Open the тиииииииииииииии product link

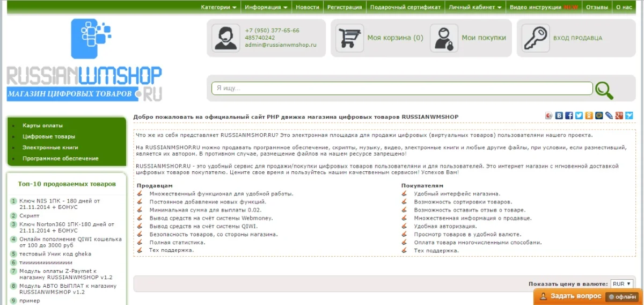[x=46, y=263]
